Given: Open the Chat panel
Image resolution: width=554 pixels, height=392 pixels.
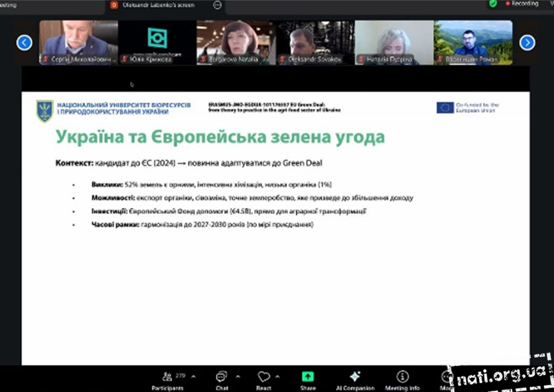Looking at the screenshot, I should (x=222, y=380).
